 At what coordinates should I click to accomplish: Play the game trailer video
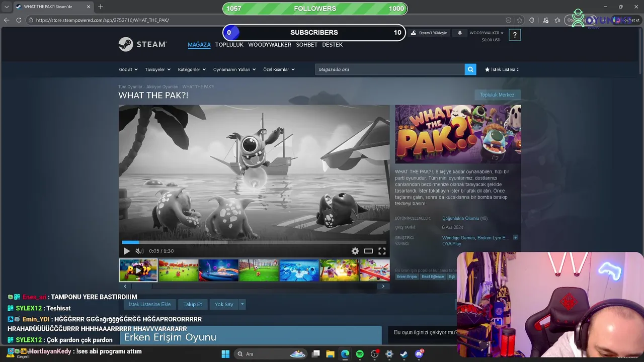tap(126, 251)
